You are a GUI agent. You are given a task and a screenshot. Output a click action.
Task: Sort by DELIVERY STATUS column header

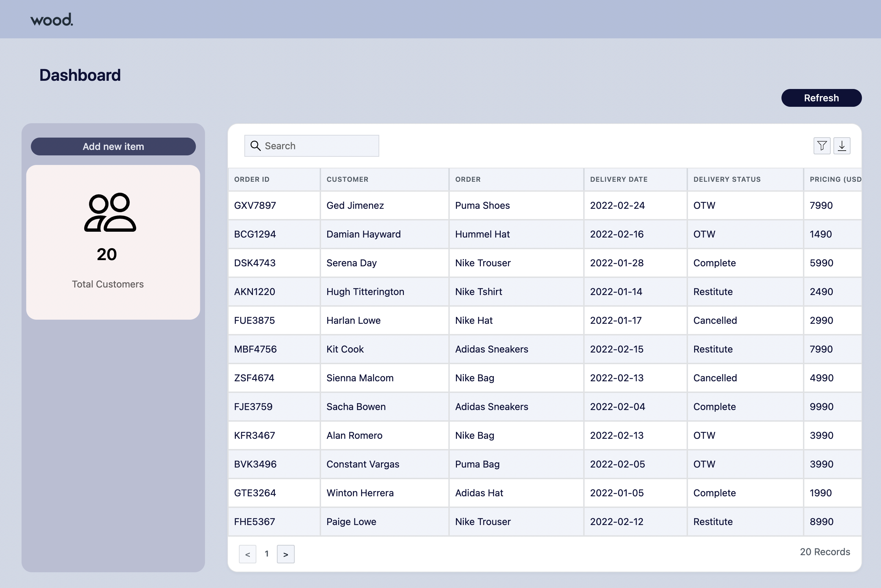(727, 179)
